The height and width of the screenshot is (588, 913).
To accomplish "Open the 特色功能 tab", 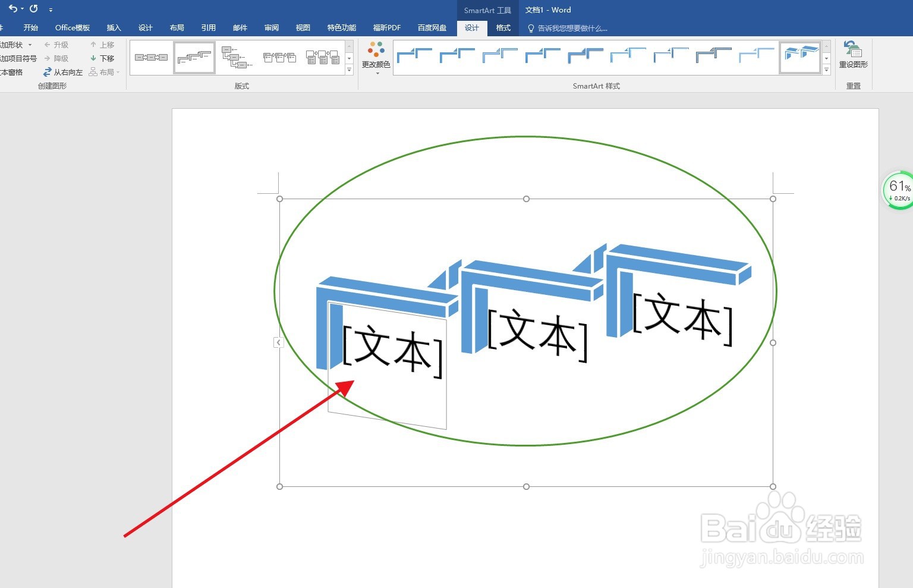I will (x=342, y=28).
